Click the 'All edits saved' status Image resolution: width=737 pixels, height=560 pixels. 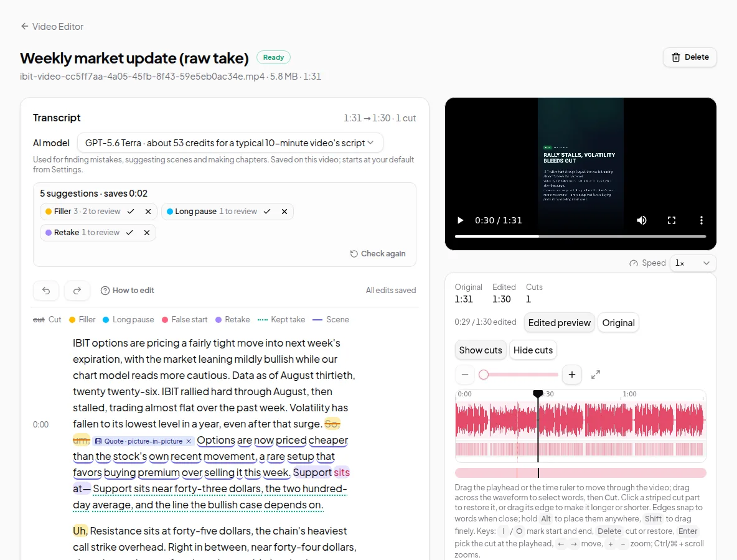(x=390, y=291)
